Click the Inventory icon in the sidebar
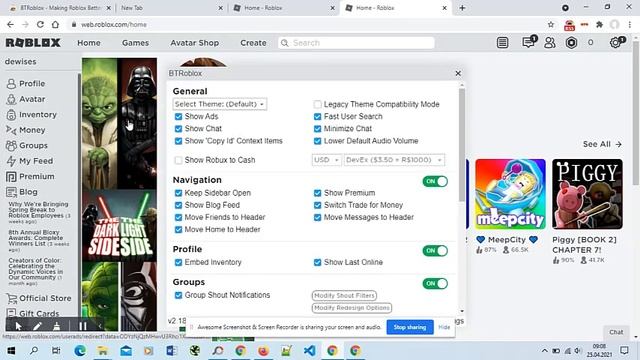The image size is (640, 360). click(x=11, y=115)
